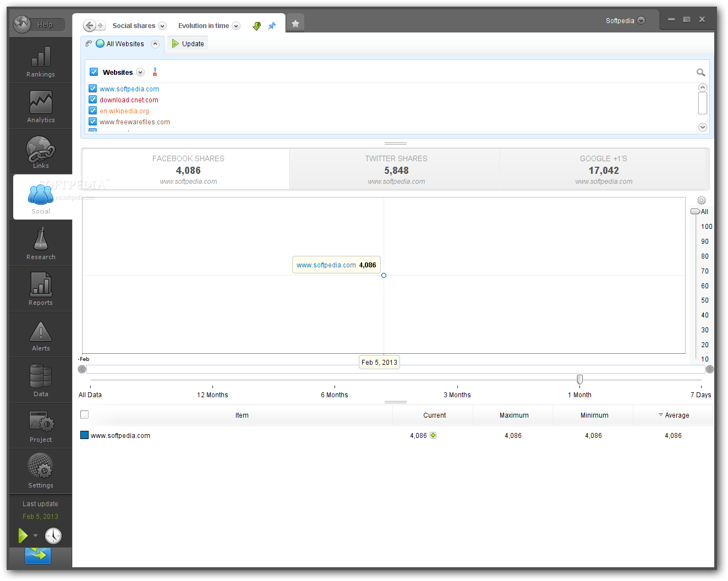
Task: Click the Update button
Action: pyautogui.click(x=188, y=43)
